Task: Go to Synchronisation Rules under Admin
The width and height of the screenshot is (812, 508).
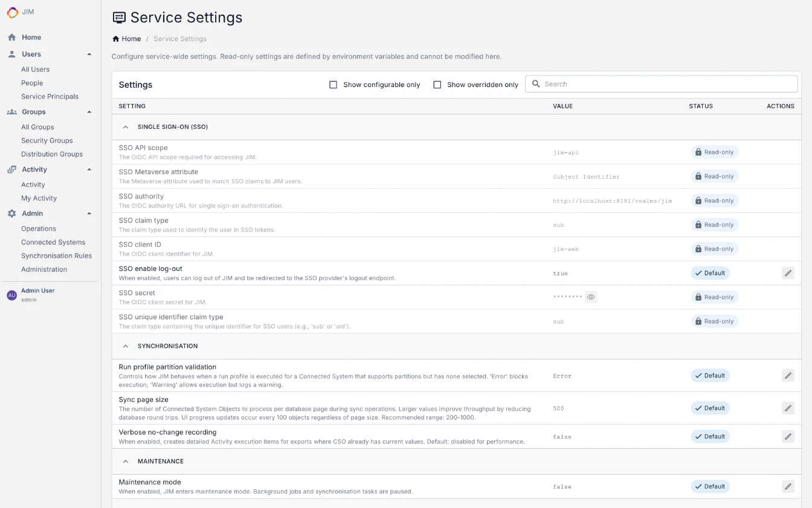Action: coord(57,255)
